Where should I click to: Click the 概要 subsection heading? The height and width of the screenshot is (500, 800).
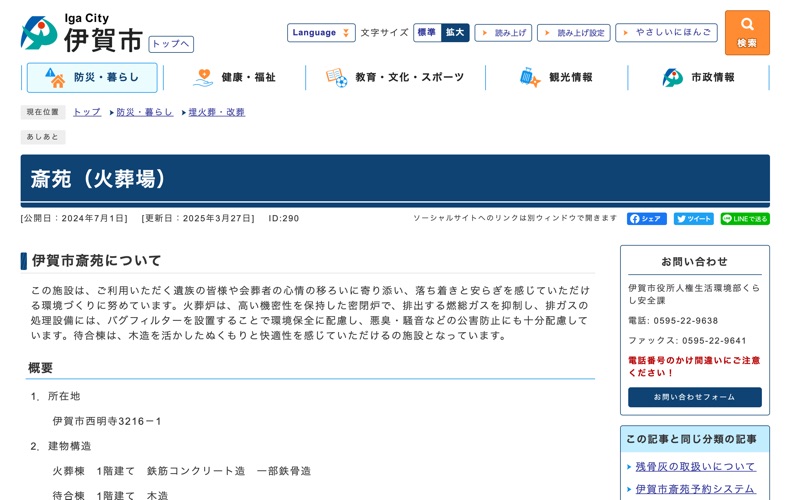(x=40, y=368)
